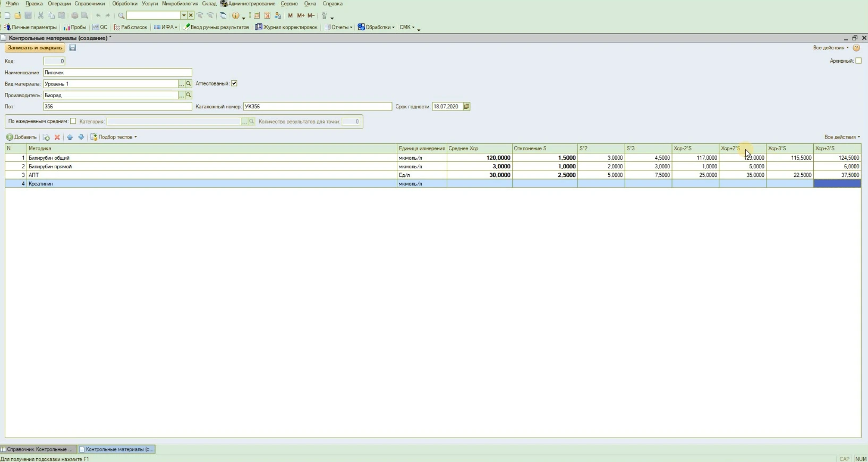Click the Каталожный номер input field
868x462 pixels.
[317, 107]
